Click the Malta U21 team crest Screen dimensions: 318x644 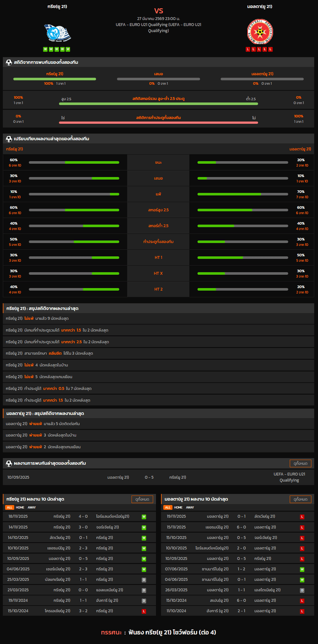260,32
